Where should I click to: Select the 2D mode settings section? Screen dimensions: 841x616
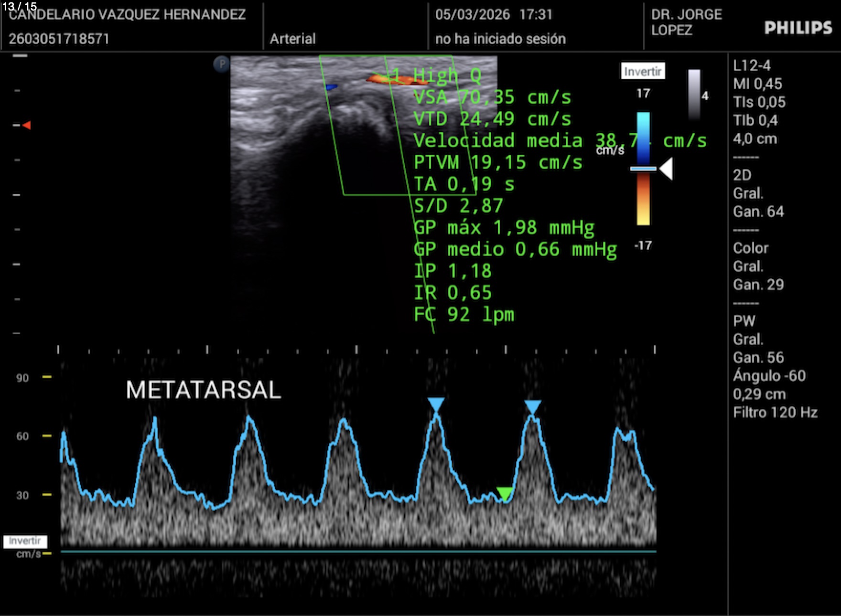[x=742, y=175]
